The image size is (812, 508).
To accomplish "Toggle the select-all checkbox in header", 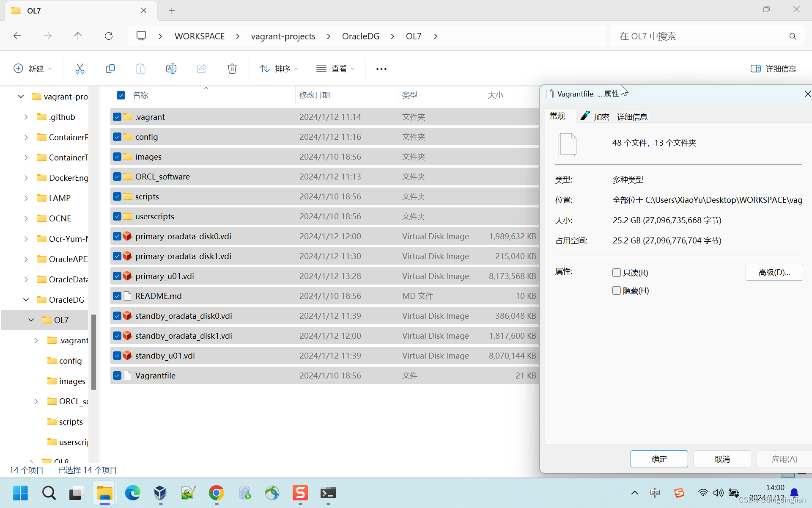I will (x=121, y=95).
